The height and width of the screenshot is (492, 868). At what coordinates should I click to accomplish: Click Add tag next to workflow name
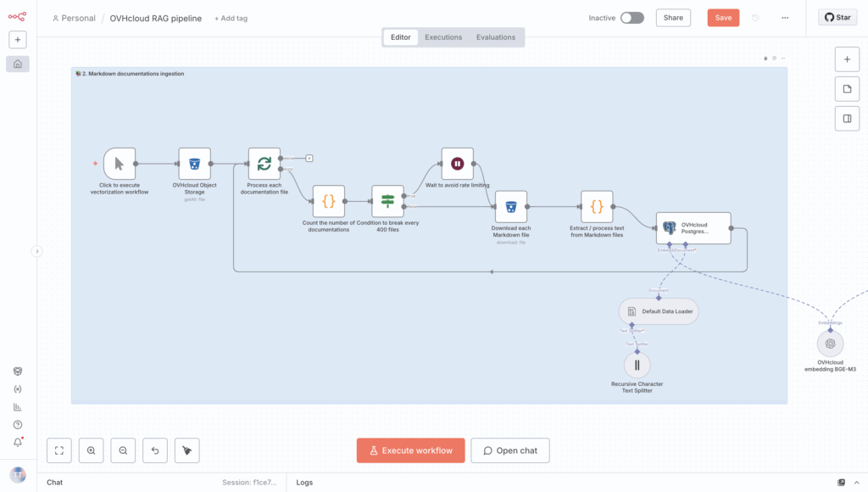tap(232, 18)
